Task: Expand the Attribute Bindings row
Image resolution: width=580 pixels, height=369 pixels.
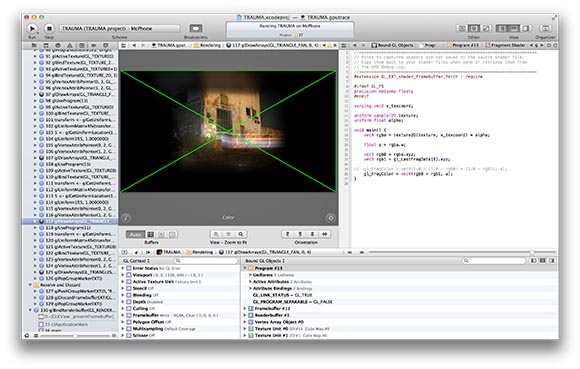Action: (250, 288)
